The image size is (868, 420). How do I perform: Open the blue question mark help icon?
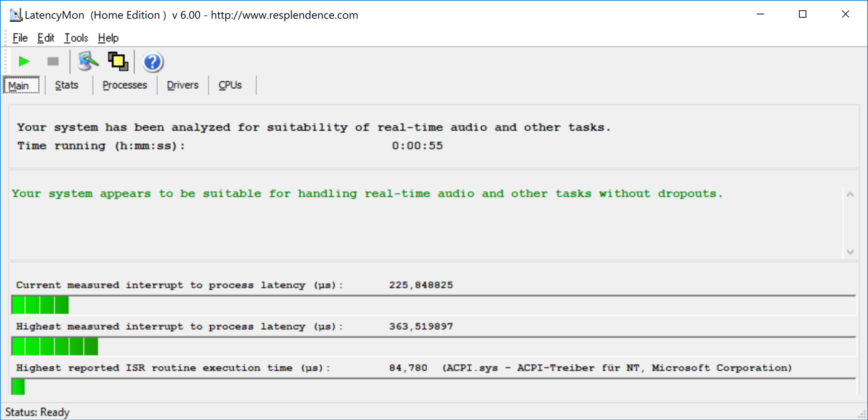point(153,62)
